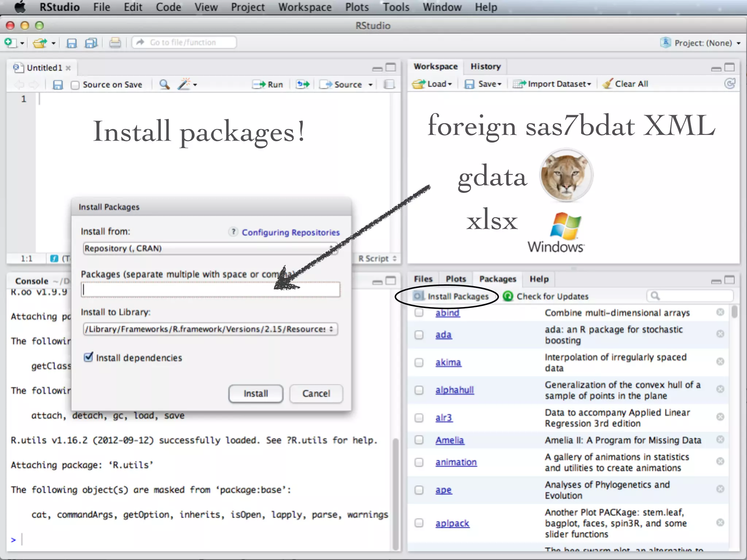Check the akima package checkbox
Image resolution: width=747 pixels, height=560 pixels.
coord(419,362)
